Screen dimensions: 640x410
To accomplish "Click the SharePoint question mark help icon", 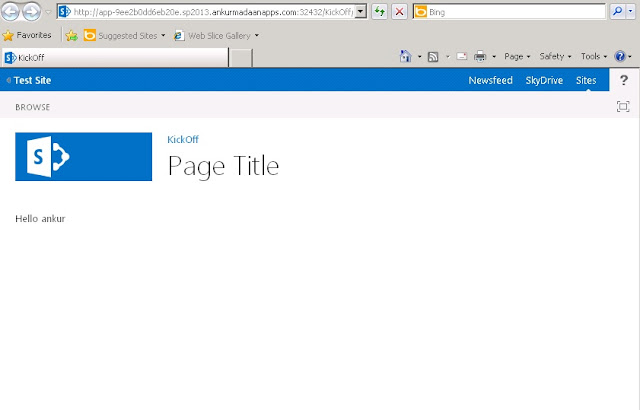I will tap(624, 80).
